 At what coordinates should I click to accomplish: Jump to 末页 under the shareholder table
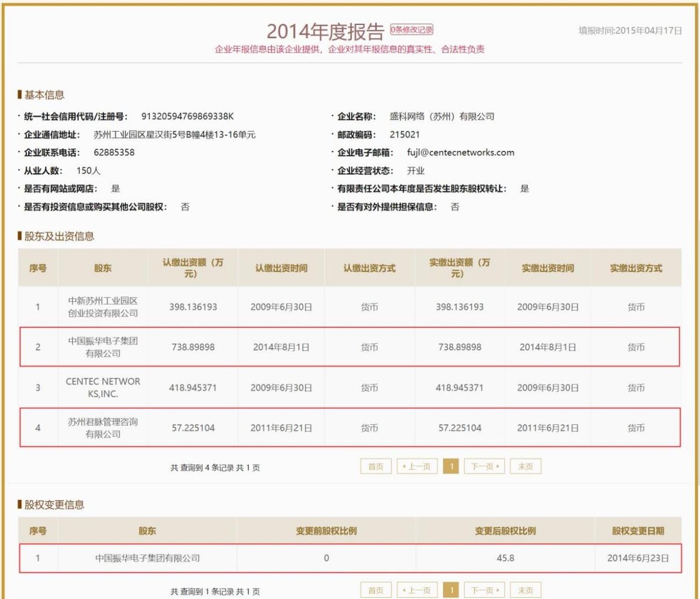526,466
